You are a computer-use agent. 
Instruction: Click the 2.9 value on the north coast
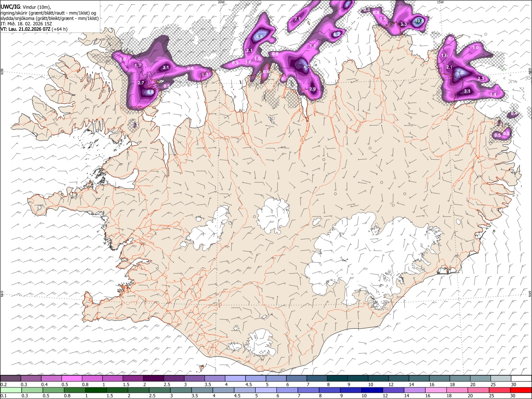[313, 89]
